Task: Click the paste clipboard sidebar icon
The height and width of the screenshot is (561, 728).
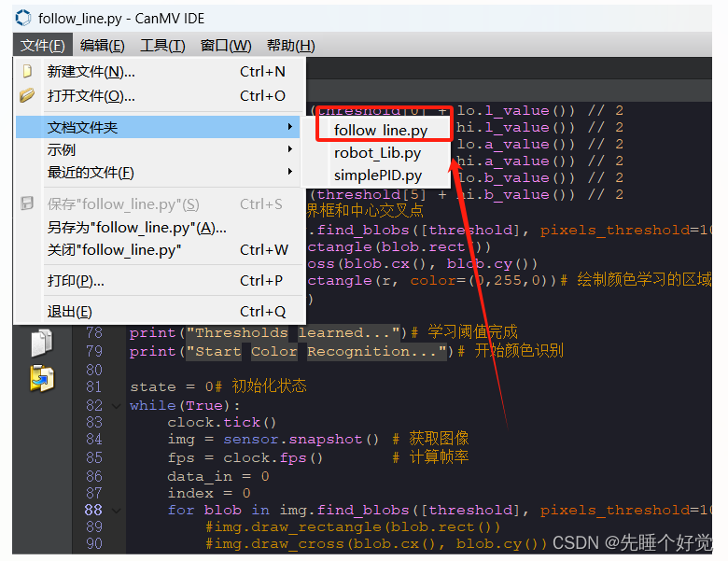Action: click(42, 378)
